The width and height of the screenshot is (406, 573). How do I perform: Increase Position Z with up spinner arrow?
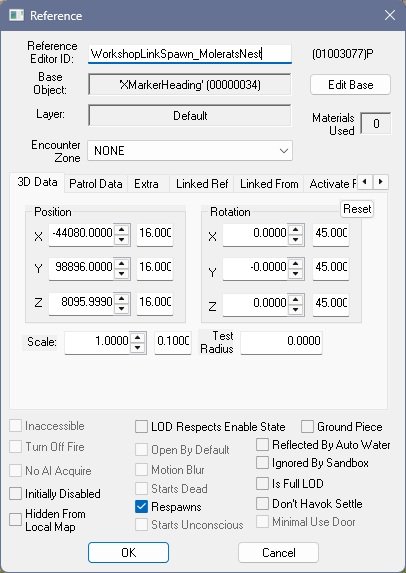122,299
